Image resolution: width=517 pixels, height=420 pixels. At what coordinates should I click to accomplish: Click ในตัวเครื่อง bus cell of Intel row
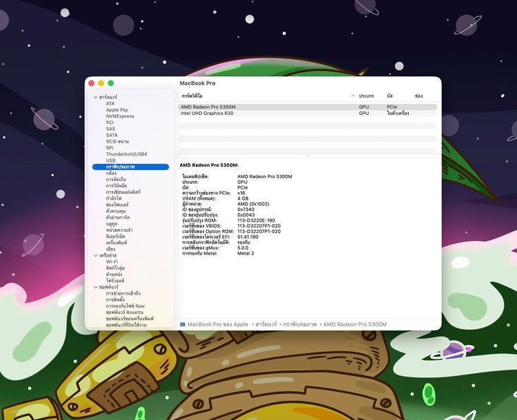(398, 113)
